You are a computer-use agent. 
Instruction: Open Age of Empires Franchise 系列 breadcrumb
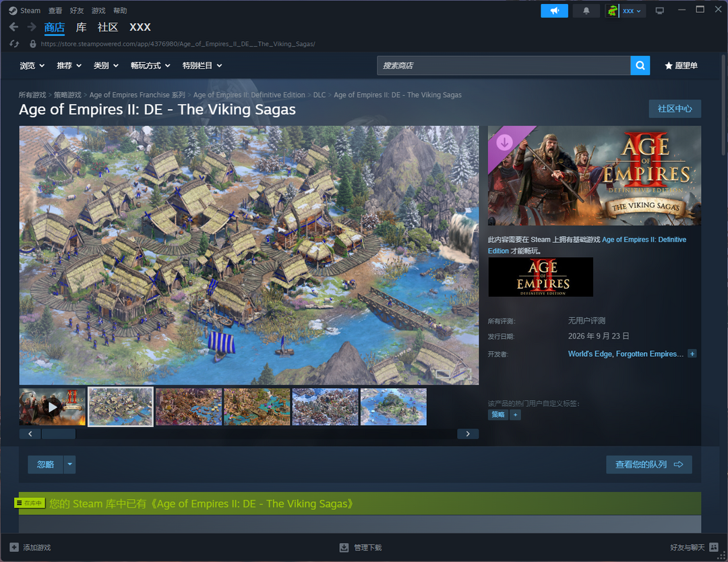coord(138,95)
